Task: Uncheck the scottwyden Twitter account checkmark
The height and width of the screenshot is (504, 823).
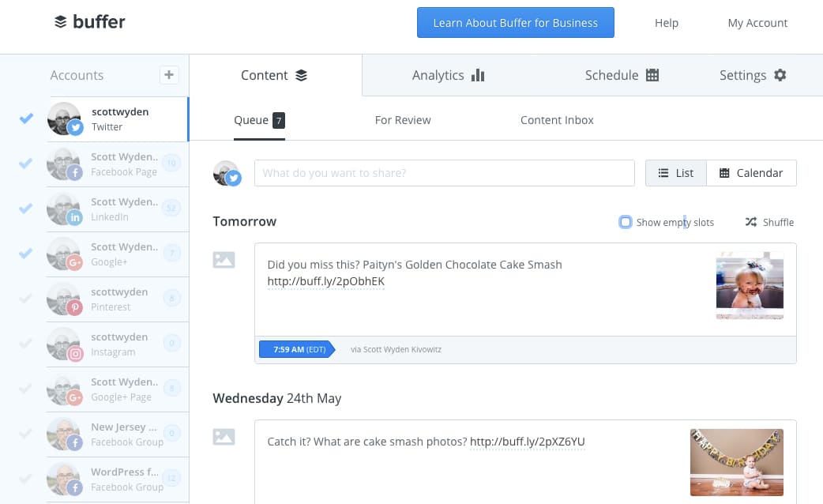Action: point(26,118)
